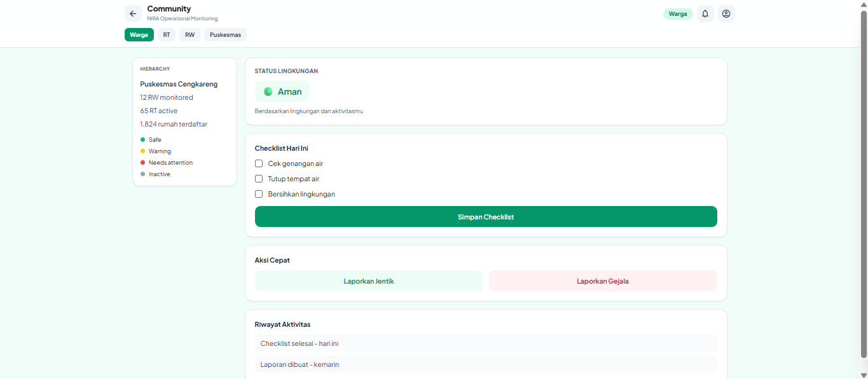The width and height of the screenshot is (868, 379).
Task: Click the Inactive legend label
Action: coord(160,174)
